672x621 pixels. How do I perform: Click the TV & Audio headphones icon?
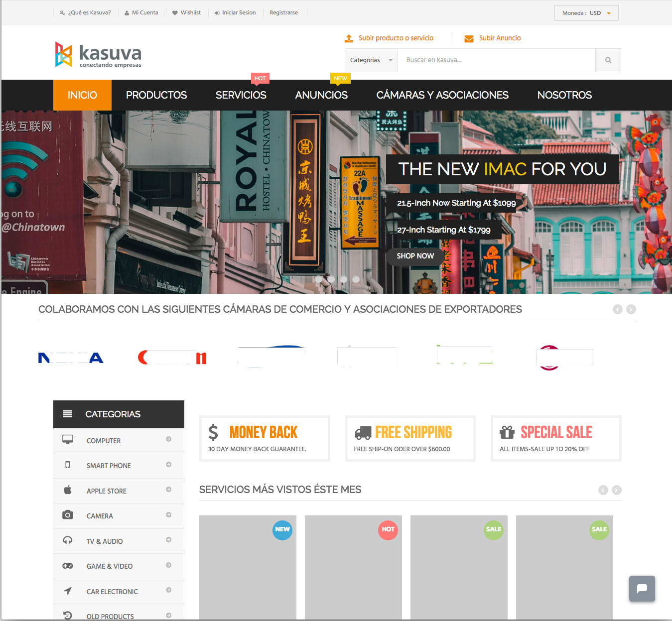pos(68,540)
